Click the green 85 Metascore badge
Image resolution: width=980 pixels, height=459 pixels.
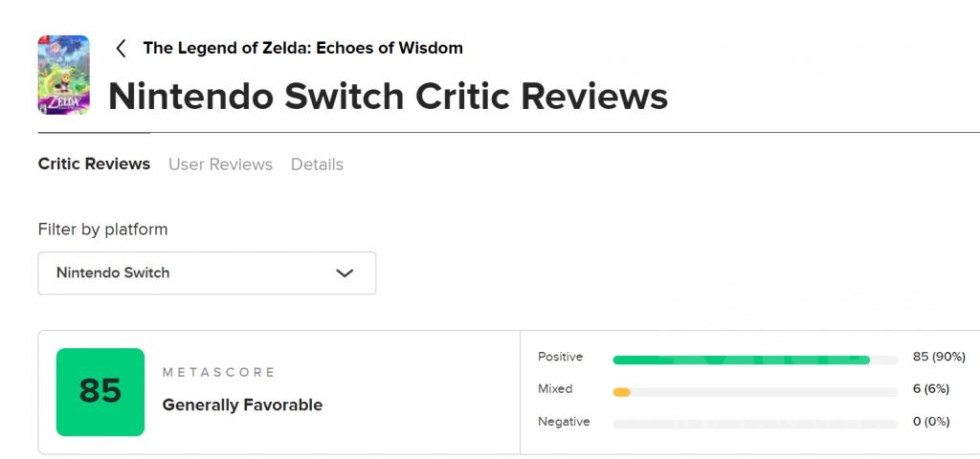click(x=100, y=392)
